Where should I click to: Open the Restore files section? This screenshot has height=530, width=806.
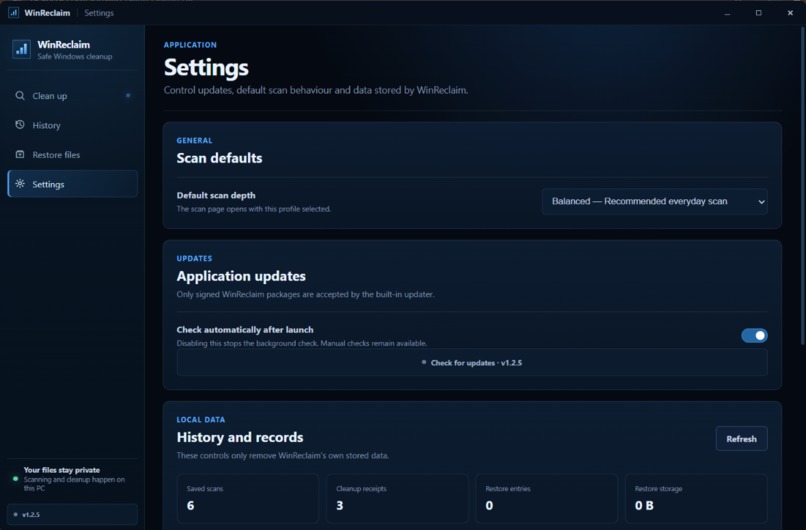72,154
